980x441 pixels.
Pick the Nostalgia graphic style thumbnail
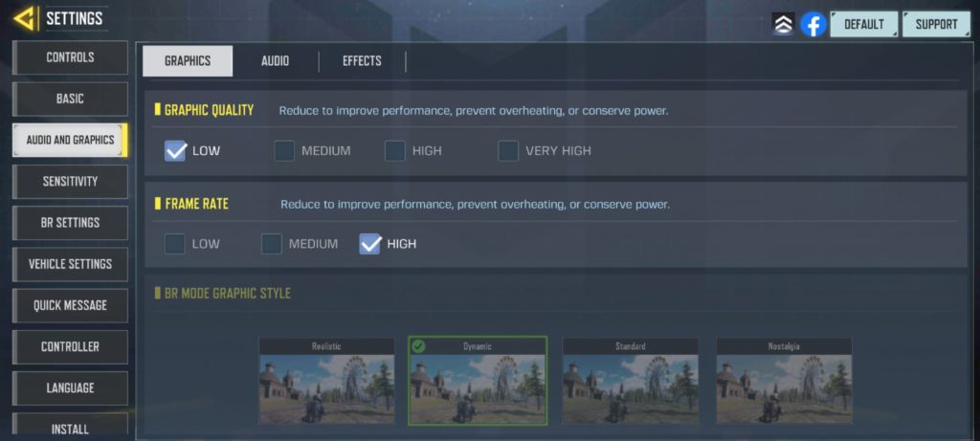pyautogui.click(x=784, y=381)
